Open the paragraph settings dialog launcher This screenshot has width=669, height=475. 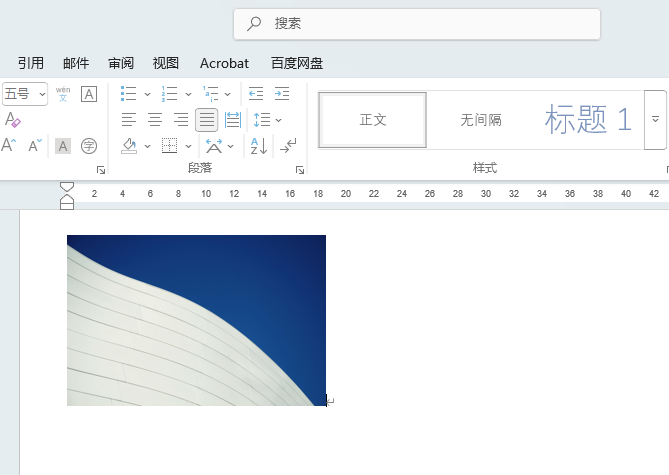[300, 170]
